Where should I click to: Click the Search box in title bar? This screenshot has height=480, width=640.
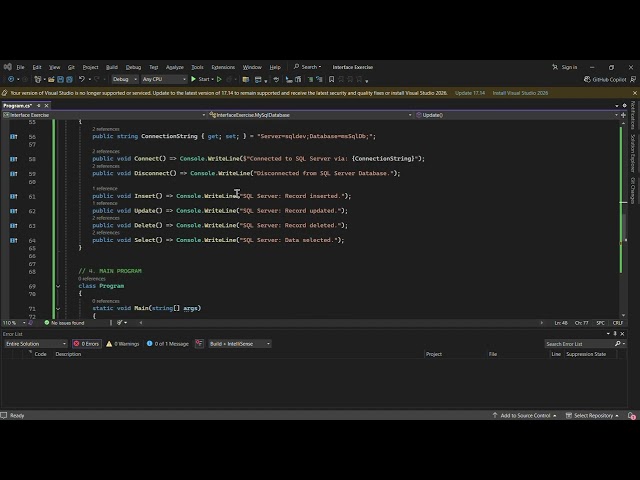pyautogui.click(x=308, y=67)
